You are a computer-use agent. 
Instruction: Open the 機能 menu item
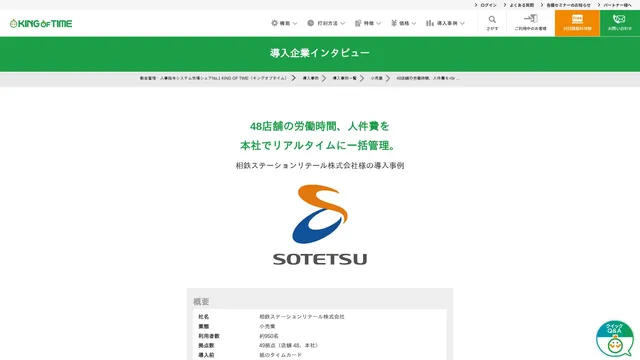tap(285, 24)
